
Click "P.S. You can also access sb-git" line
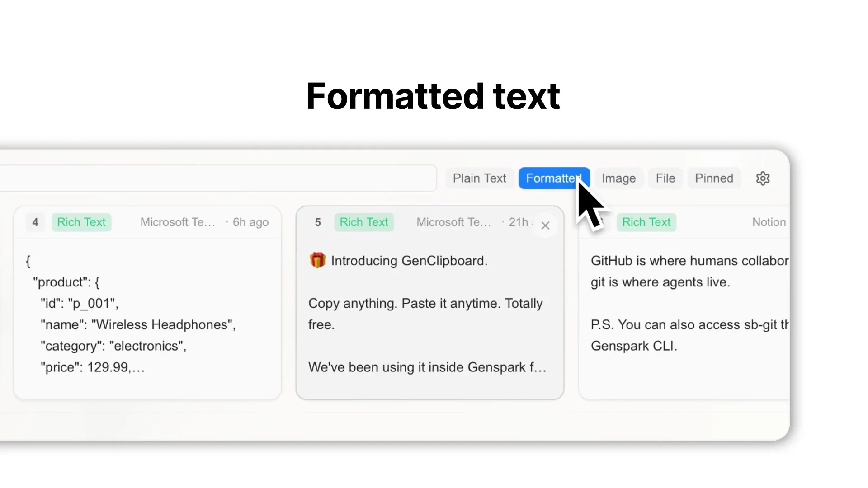[689, 324]
